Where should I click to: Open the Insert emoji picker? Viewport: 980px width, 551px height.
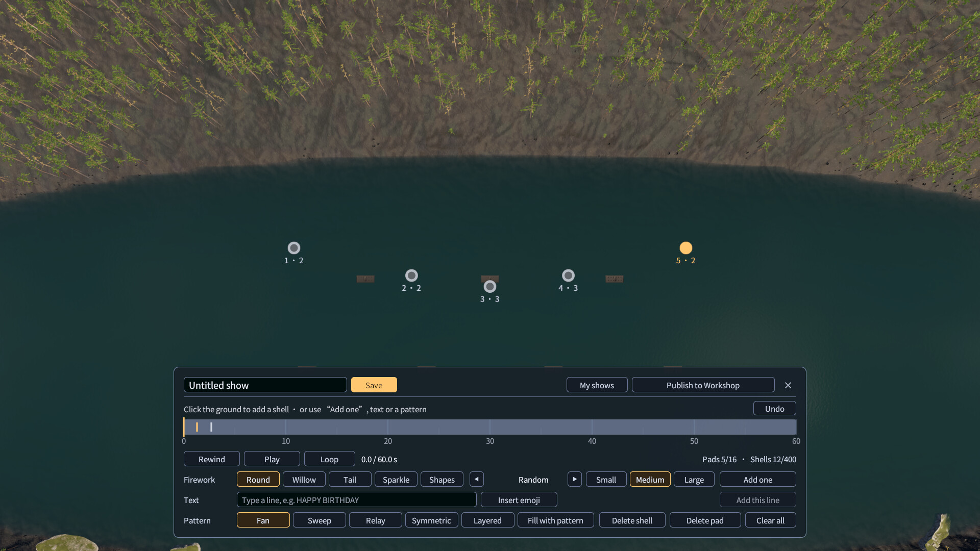(519, 499)
